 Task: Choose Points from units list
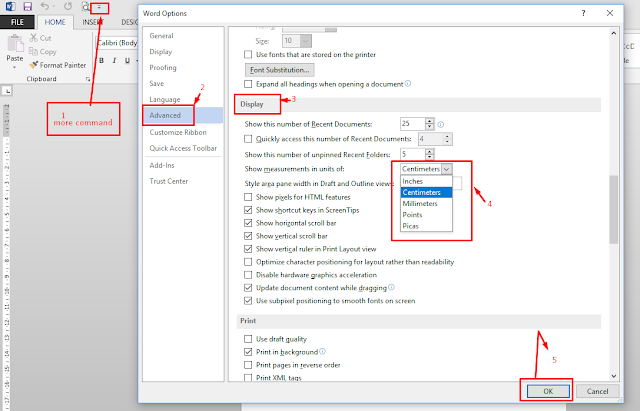[426, 215]
